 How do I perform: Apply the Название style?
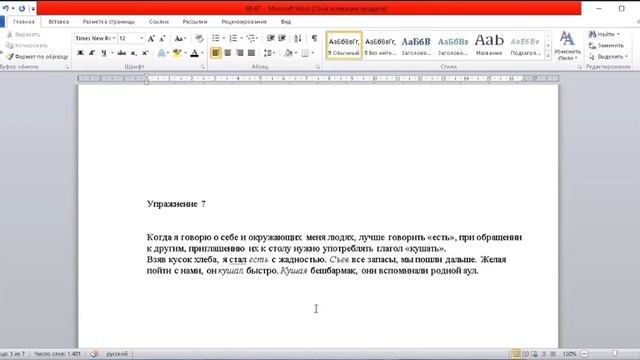(489, 46)
